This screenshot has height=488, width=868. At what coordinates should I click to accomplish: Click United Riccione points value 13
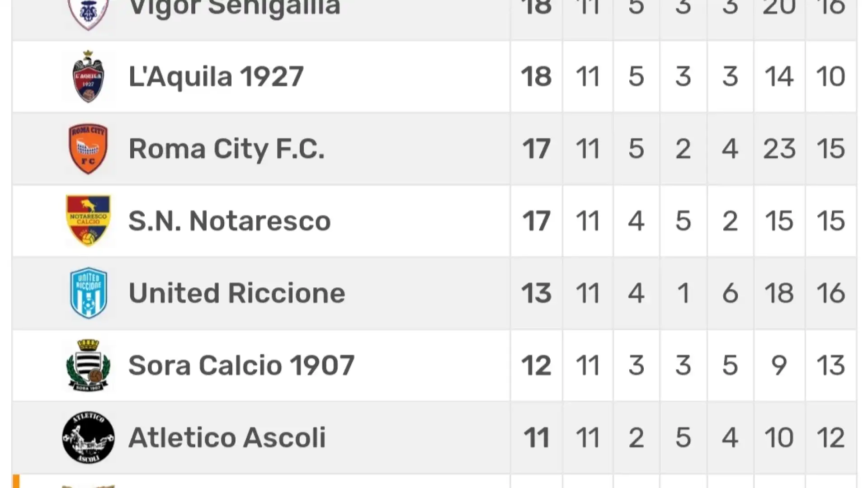(x=536, y=293)
